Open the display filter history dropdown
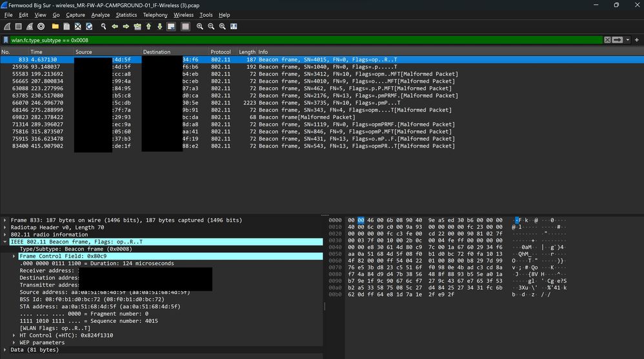 click(x=629, y=40)
